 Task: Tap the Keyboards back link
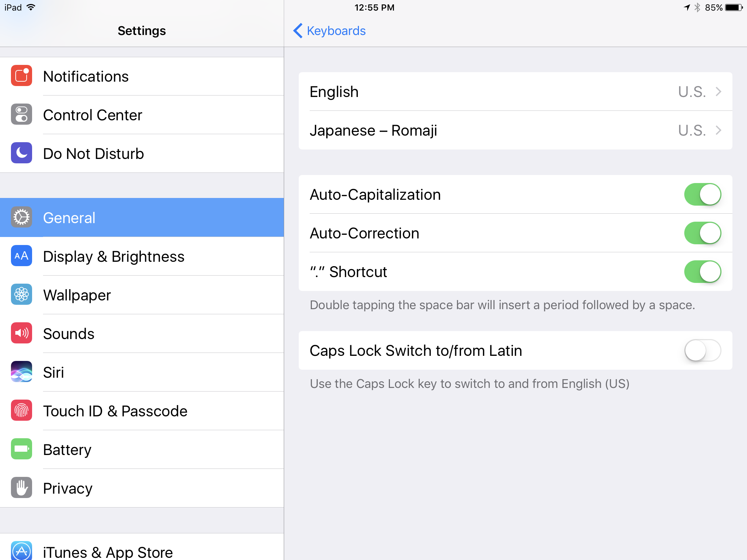click(x=336, y=31)
